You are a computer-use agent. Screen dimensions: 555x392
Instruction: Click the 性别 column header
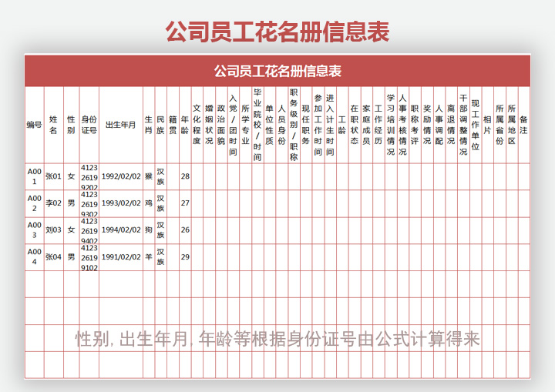(x=71, y=125)
